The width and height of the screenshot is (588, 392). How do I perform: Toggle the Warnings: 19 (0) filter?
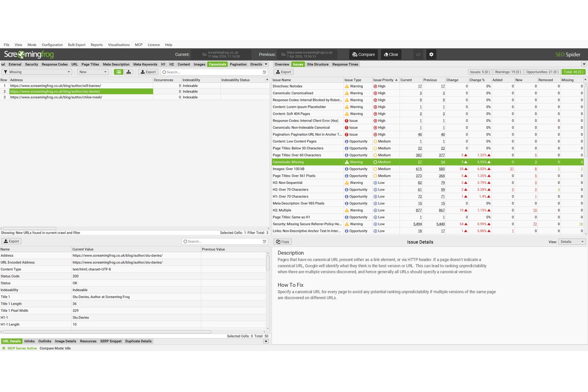tap(508, 72)
